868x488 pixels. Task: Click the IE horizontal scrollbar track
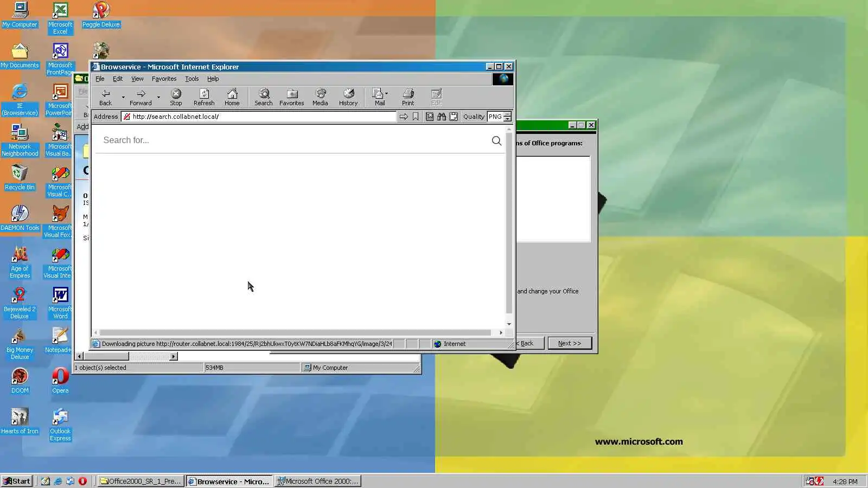pyautogui.click(x=296, y=332)
